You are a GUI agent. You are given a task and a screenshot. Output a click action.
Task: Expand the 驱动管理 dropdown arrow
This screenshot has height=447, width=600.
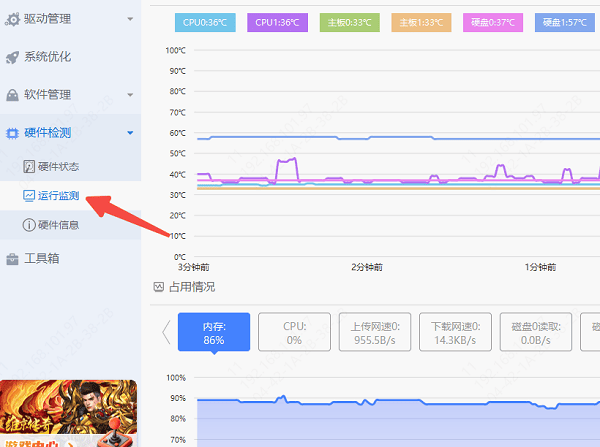[x=130, y=18]
